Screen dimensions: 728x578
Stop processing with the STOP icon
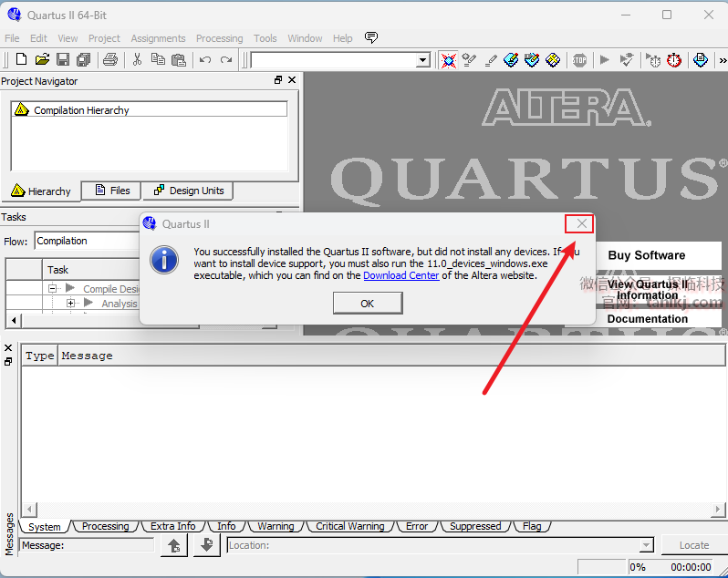[579, 60]
